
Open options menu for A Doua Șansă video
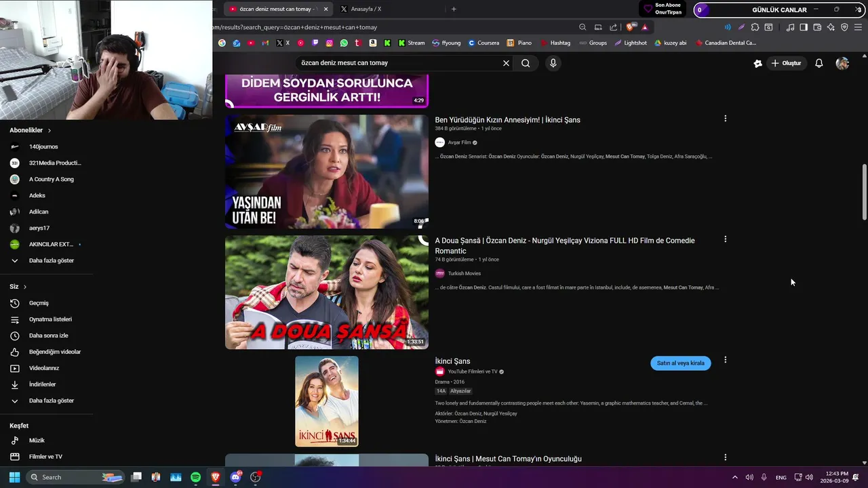pyautogui.click(x=725, y=239)
